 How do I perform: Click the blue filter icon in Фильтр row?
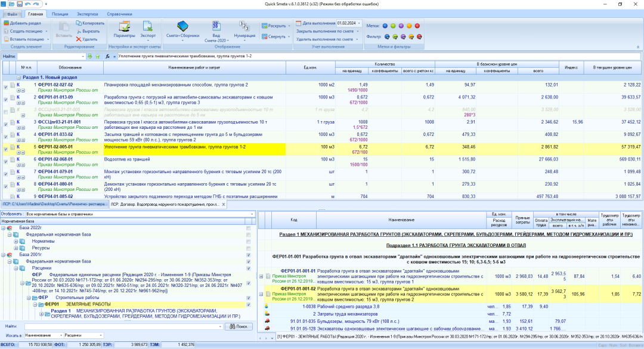(387, 36)
